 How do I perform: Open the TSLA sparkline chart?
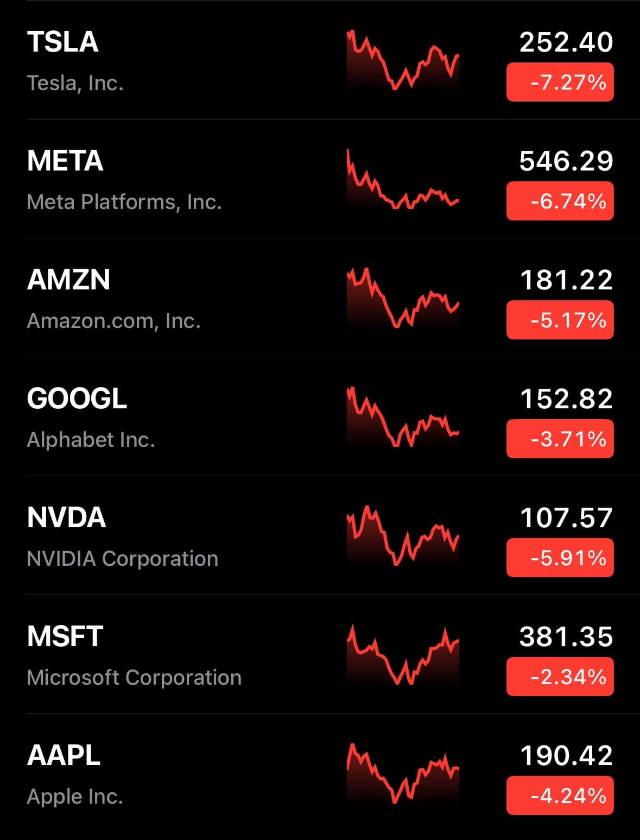coord(403,60)
